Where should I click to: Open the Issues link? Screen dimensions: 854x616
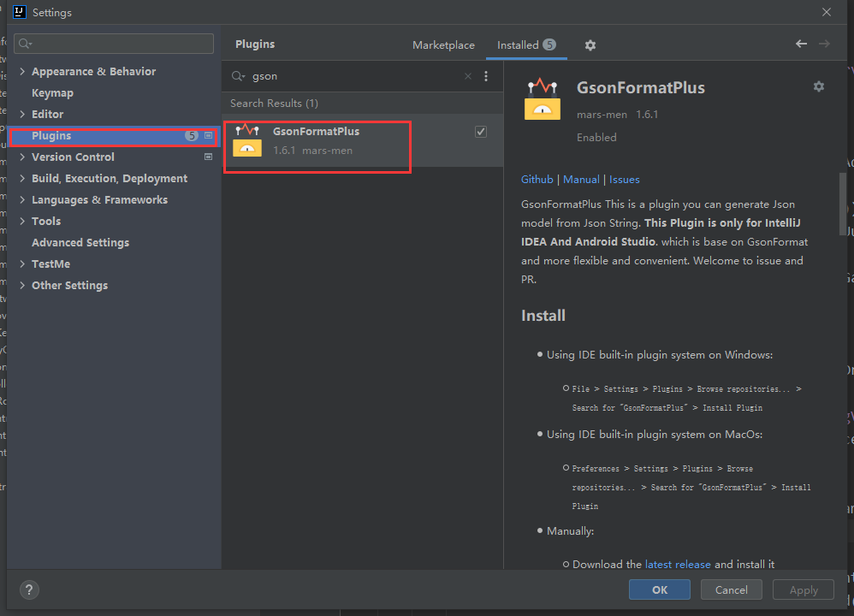[x=624, y=180]
